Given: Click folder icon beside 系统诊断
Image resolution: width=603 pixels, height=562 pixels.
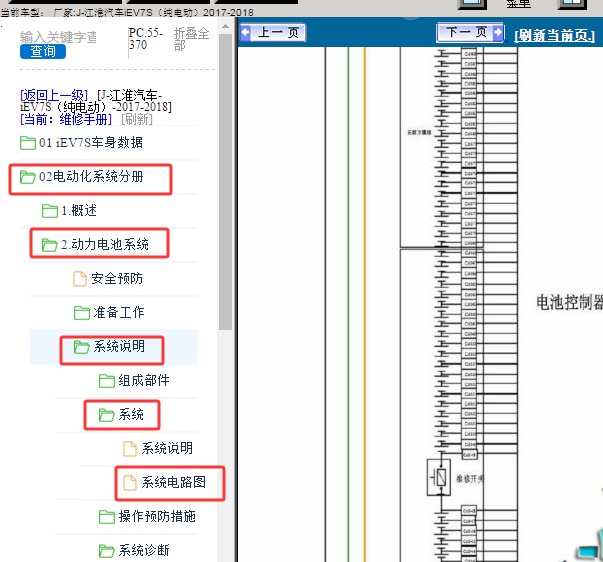Looking at the screenshot, I should (x=107, y=551).
